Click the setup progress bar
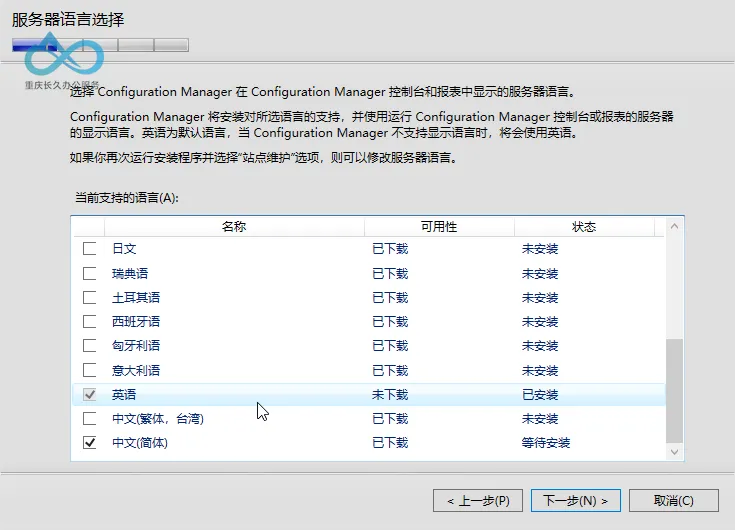Screen dimensions: 735x530 pos(101,45)
